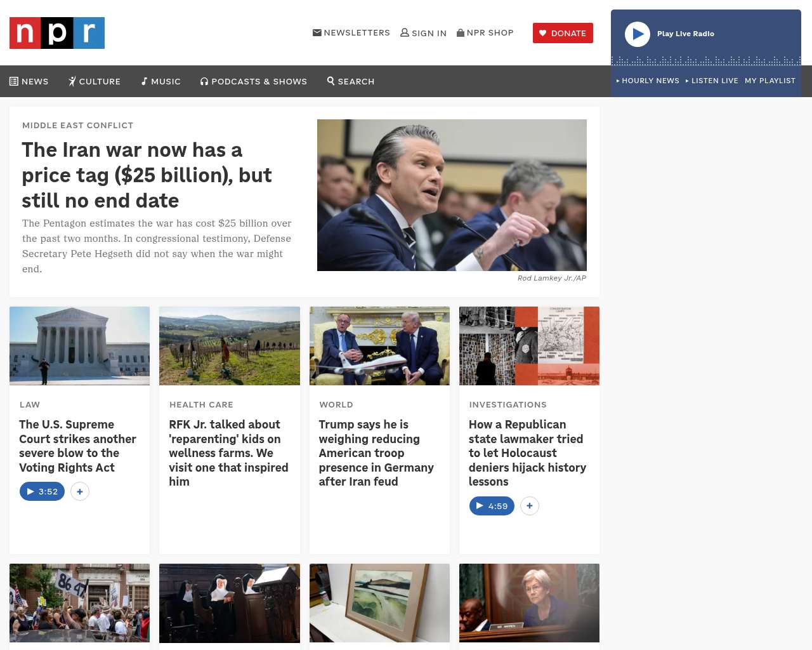Open the Supreme Court building thumbnail
Viewport: 812px width, 650px height.
click(80, 346)
